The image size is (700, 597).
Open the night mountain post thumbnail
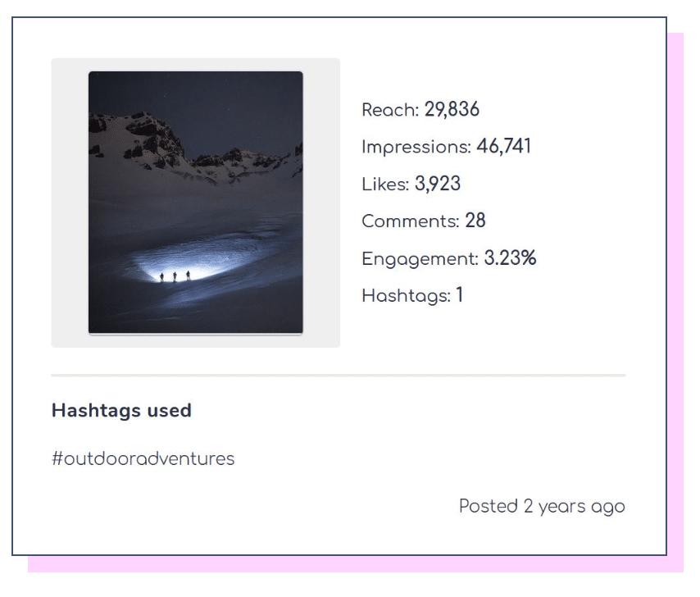tap(196, 203)
